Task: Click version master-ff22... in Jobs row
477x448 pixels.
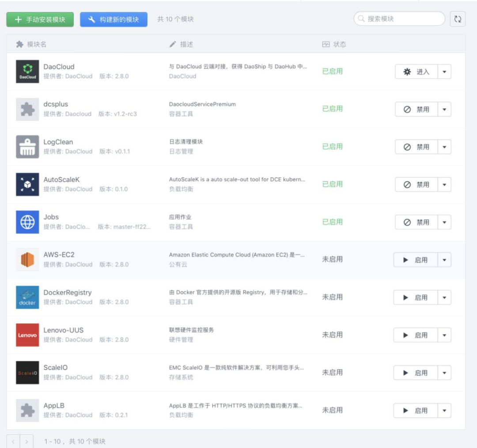Action: pos(124,227)
